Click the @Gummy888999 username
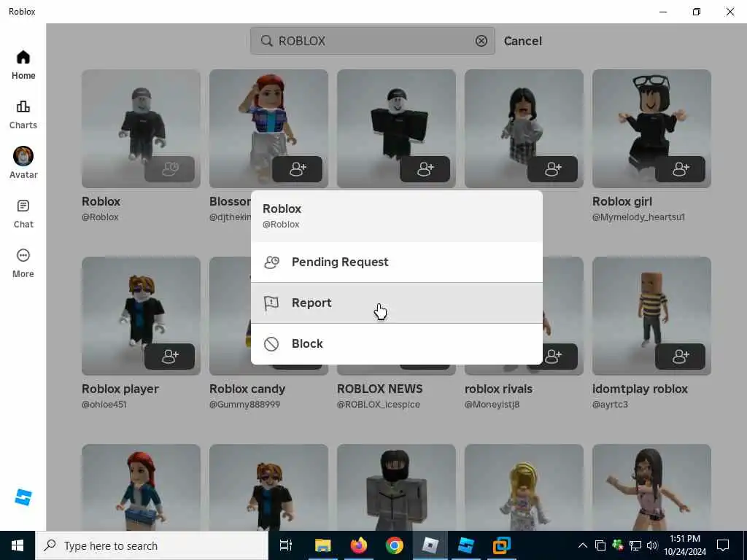 coord(245,404)
